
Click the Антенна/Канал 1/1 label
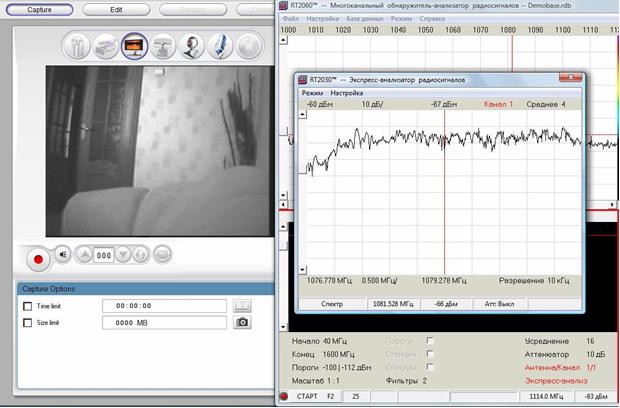click(560, 368)
